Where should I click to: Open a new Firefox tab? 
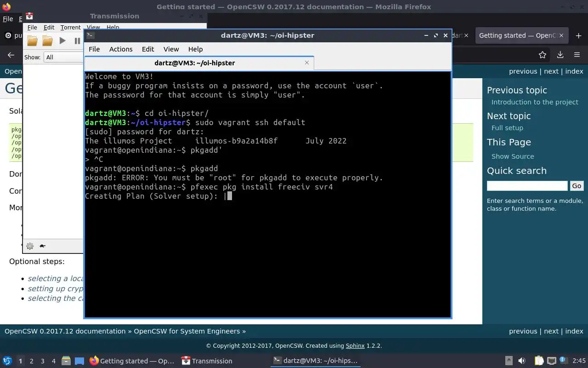pos(578,35)
